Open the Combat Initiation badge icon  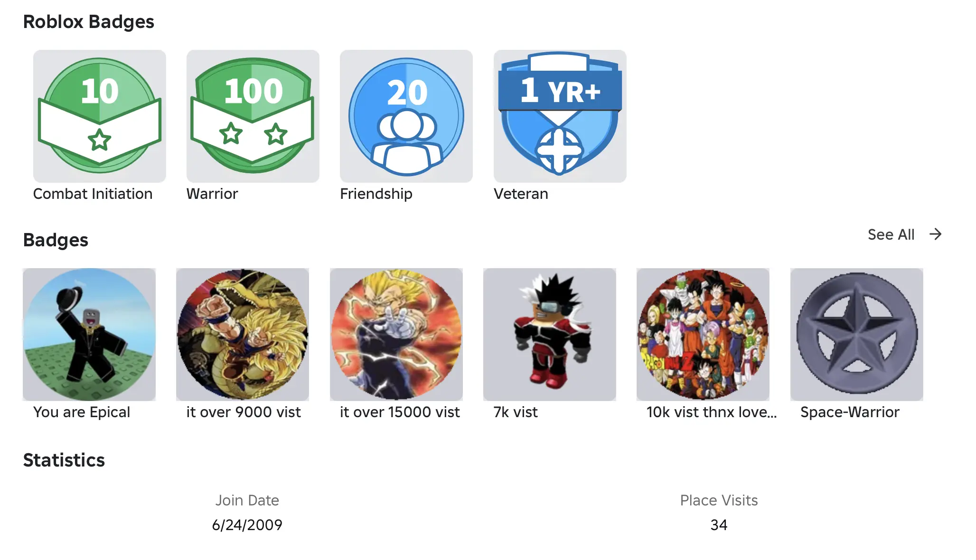[x=99, y=116]
